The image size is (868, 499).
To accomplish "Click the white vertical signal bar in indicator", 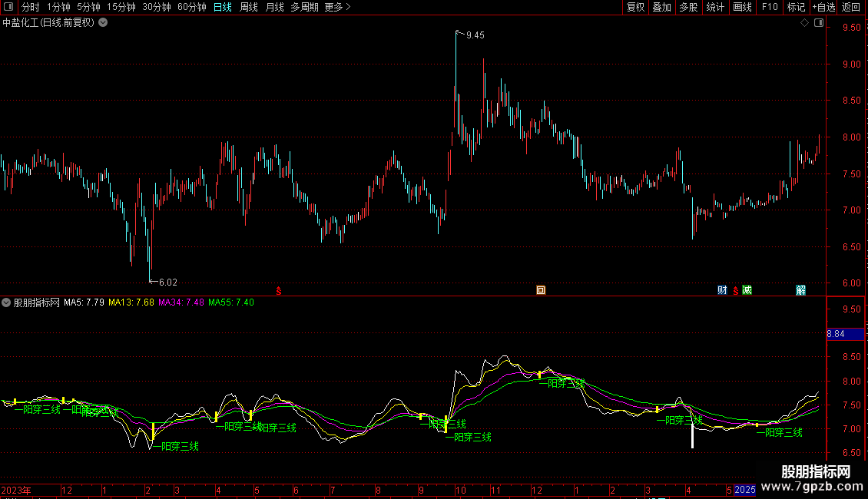I will point(692,436).
